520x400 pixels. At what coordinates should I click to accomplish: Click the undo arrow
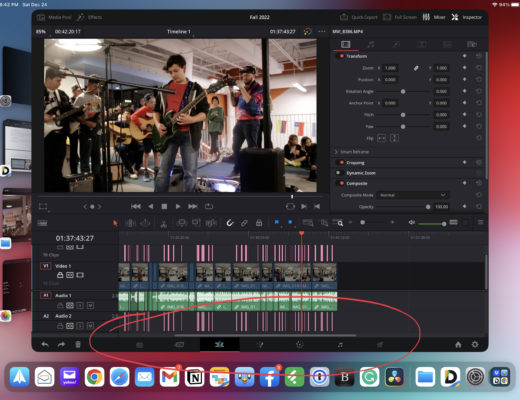pos(45,344)
